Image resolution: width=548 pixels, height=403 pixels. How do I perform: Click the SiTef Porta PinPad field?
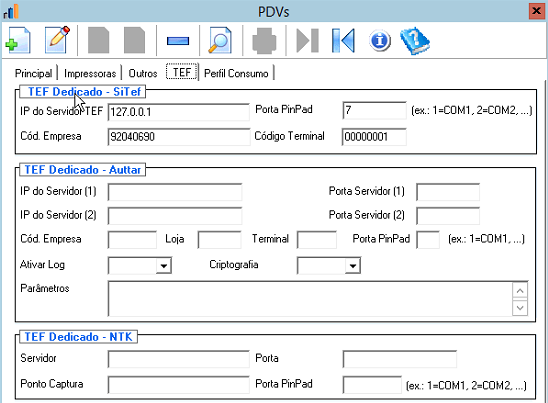click(x=374, y=110)
